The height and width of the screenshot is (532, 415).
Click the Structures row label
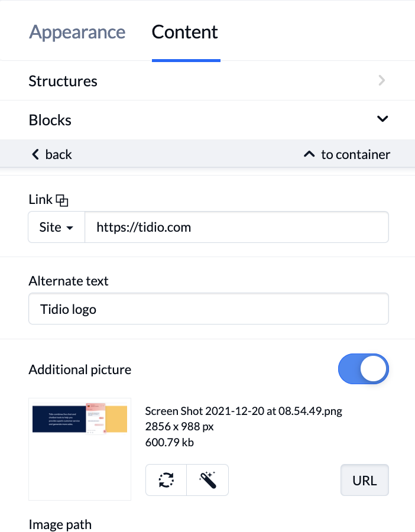click(x=63, y=81)
